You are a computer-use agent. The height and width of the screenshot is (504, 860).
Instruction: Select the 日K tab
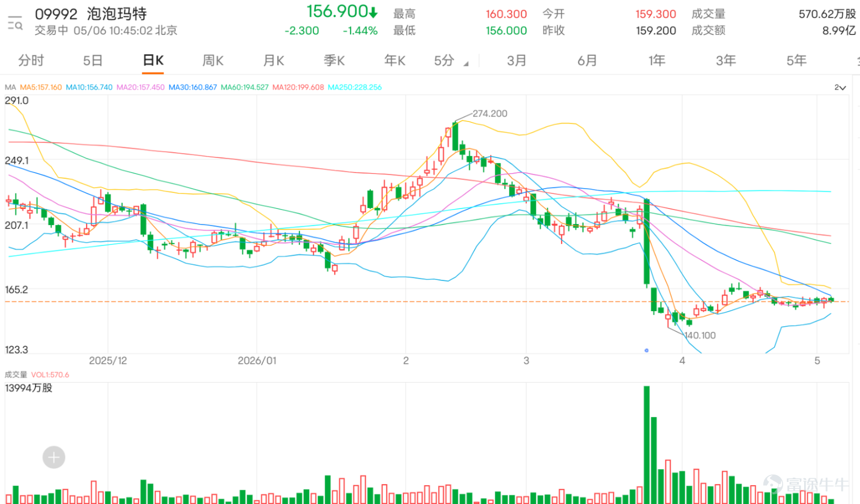point(153,60)
